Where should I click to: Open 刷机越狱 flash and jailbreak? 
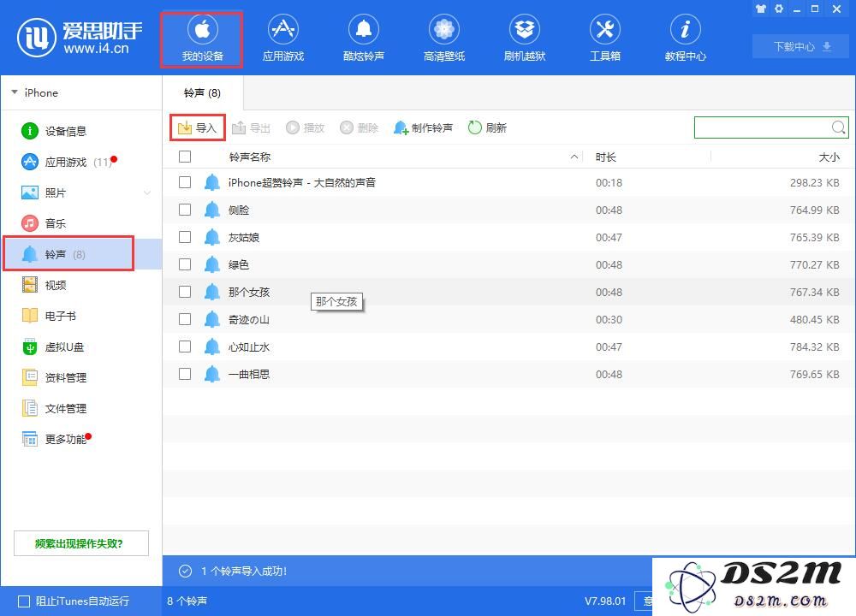[525, 39]
